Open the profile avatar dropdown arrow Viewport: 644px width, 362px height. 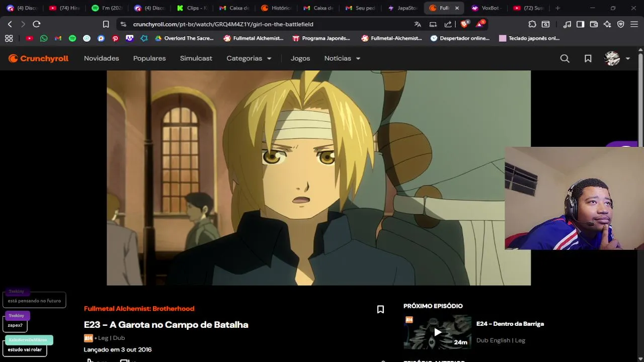pyautogui.click(x=627, y=59)
